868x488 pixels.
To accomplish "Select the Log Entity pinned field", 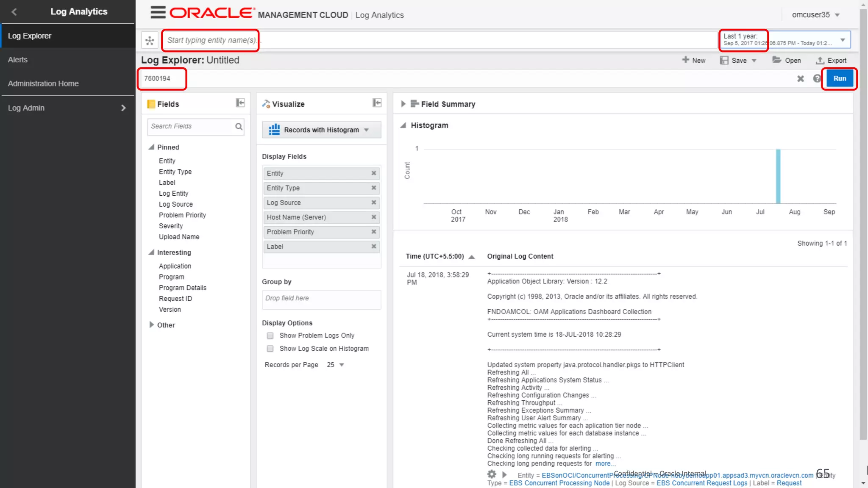I will (x=173, y=193).
